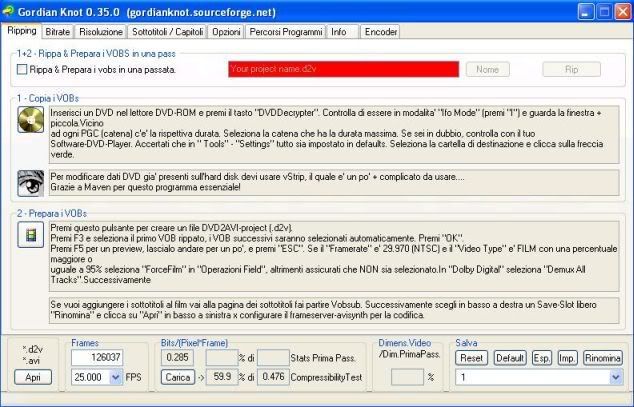634x407 pixels.
Task: Enable Rippa & Prepara i vobs checkbox
Action: point(22,70)
